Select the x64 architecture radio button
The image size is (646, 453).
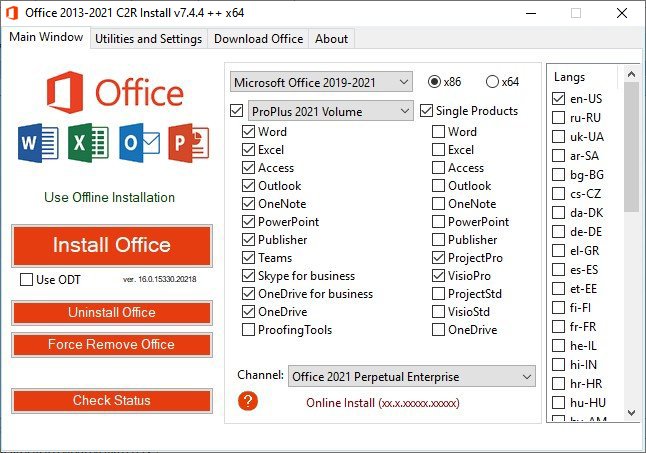point(492,82)
